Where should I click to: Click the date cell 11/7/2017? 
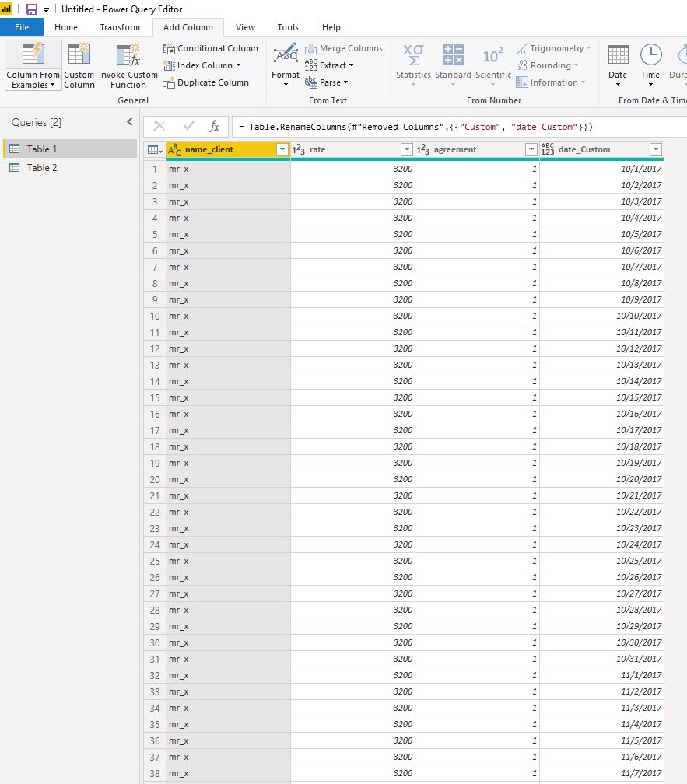[x=601, y=773]
